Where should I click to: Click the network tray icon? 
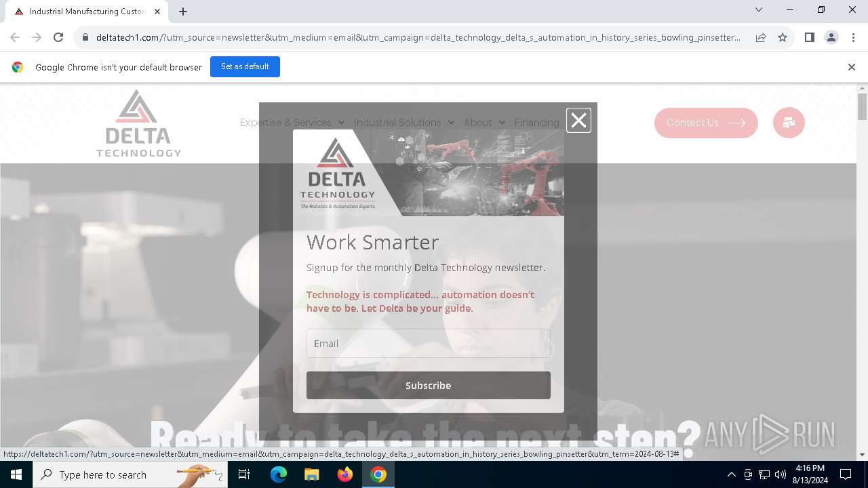tap(764, 474)
